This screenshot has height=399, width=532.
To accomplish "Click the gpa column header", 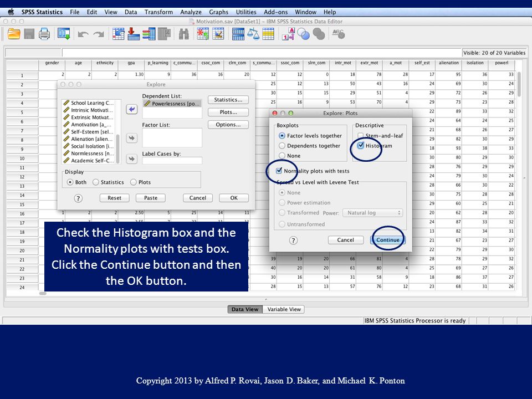I will [x=131, y=63].
